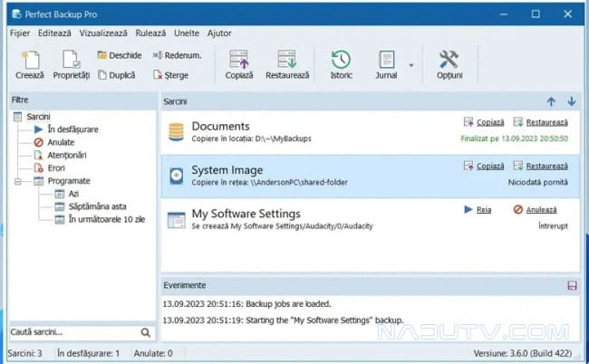Click the Șterge delete button
The image size is (589, 364).
(x=170, y=75)
